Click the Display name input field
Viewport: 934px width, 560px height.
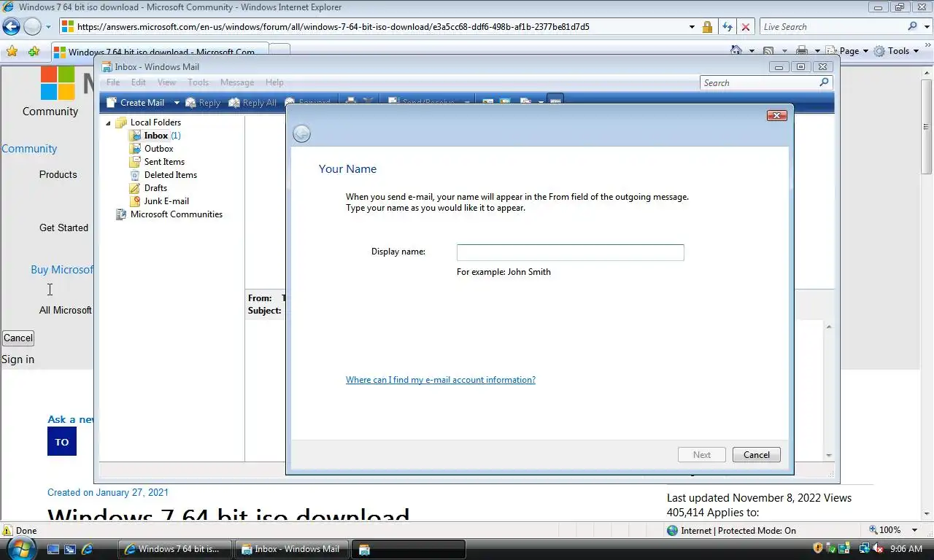[570, 252]
